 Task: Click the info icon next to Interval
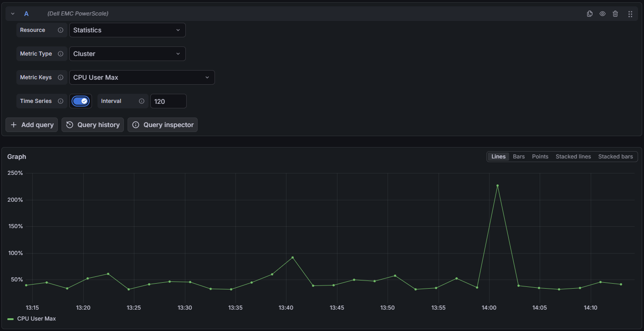coord(142,101)
